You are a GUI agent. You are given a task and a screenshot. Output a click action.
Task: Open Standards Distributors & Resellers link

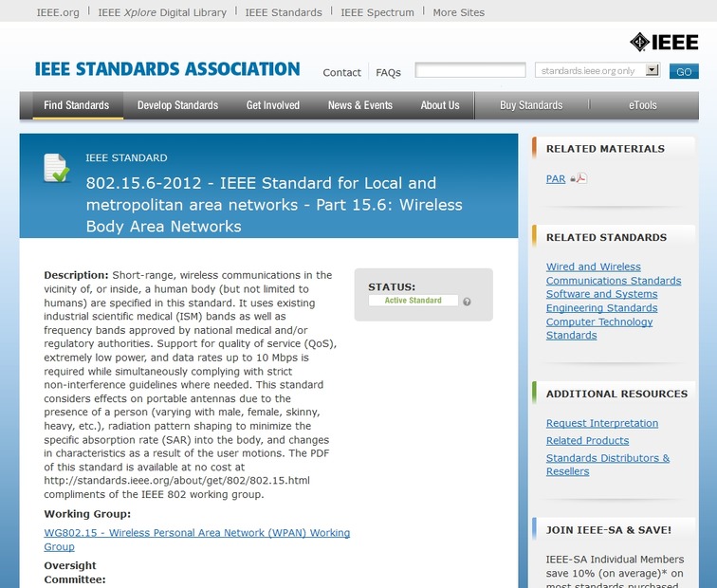click(x=608, y=465)
